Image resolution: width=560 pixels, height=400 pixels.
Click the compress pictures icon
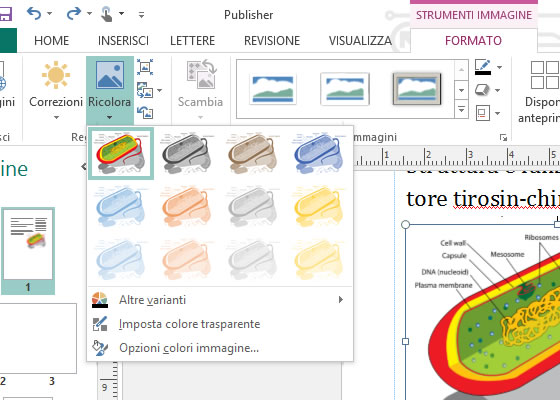[x=145, y=67]
